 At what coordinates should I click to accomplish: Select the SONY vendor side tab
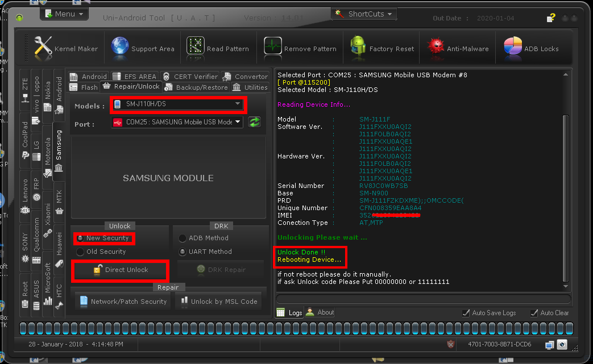click(25, 248)
